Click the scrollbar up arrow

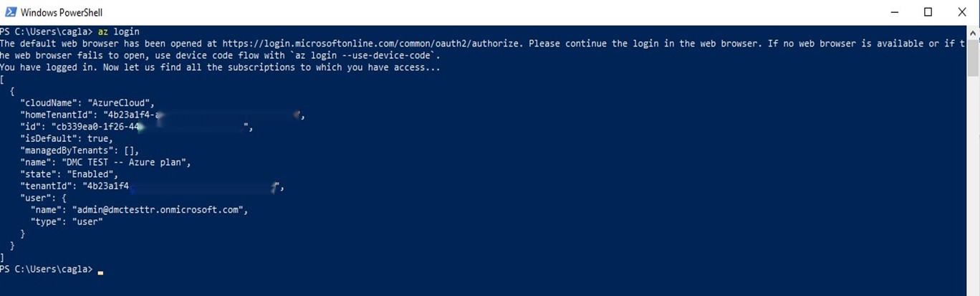pyautogui.click(x=974, y=32)
